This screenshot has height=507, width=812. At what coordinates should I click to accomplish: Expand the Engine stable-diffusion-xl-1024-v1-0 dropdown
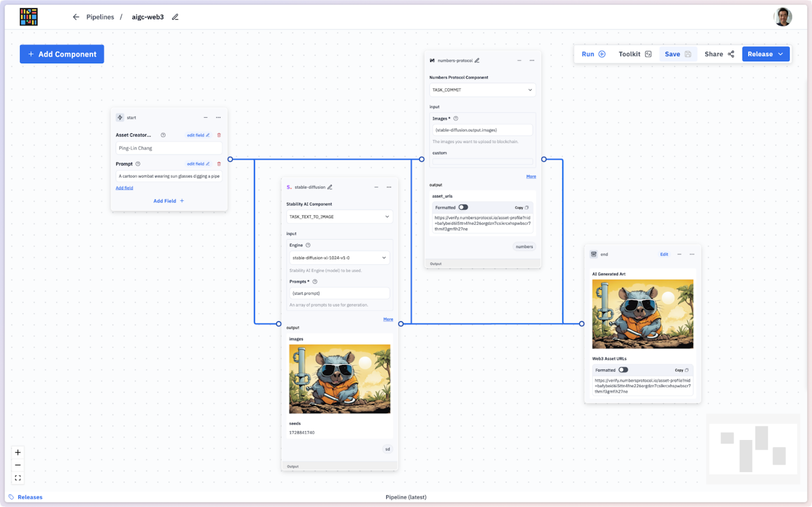(x=339, y=258)
